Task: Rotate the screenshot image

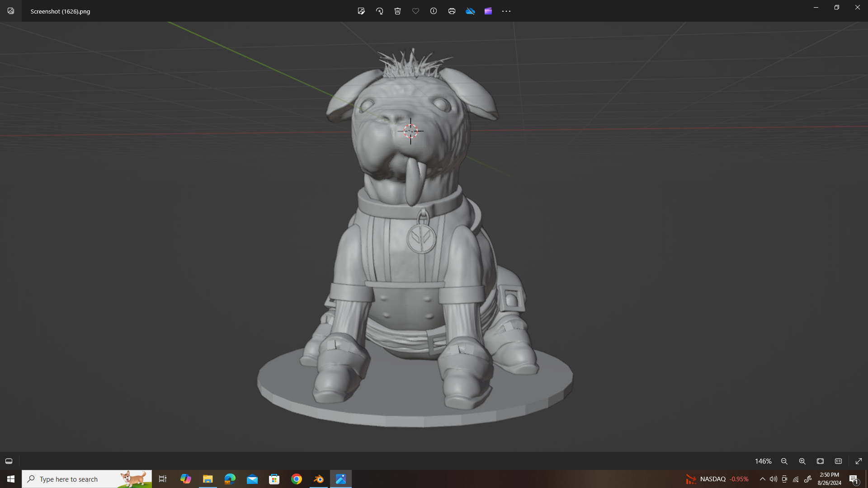Action: (380, 11)
